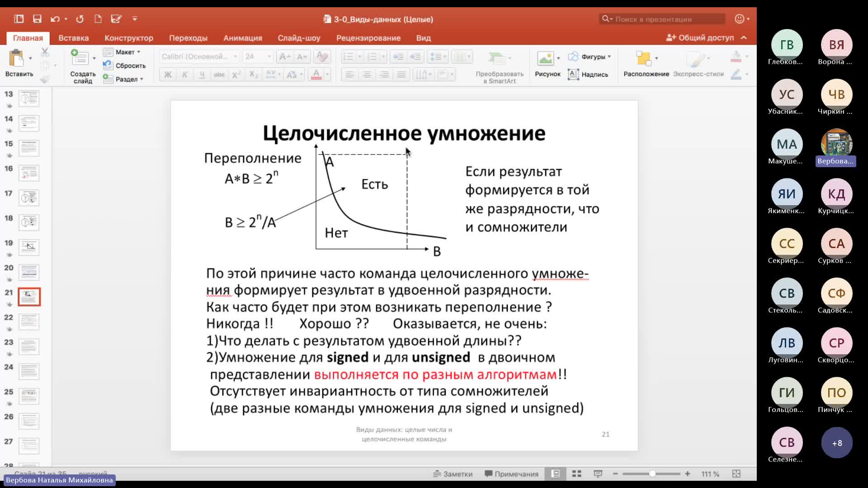Click the Надпись text box button

tap(588, 74)
